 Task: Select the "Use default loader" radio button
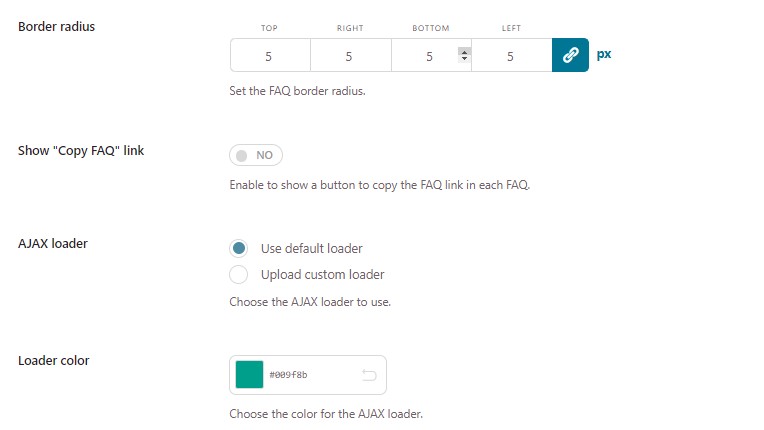(239, 248)
